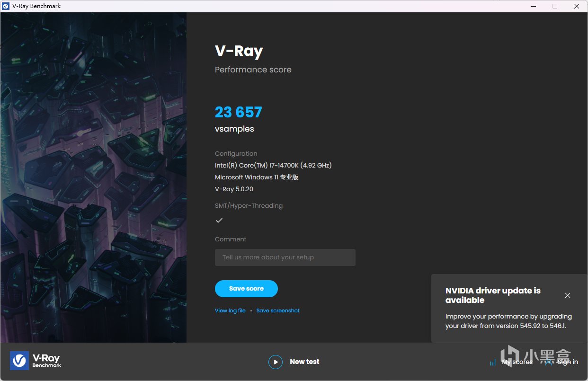This screenshot has height=381, width=588.
Task: Open the My scores text link
Action: pos(517,362)
